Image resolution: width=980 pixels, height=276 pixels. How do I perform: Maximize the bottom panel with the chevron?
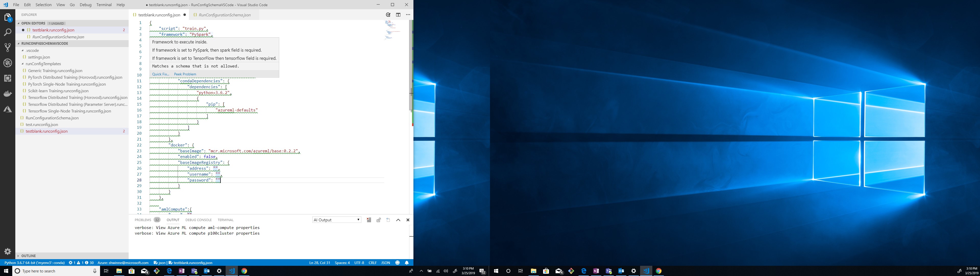tap(398, 220)
